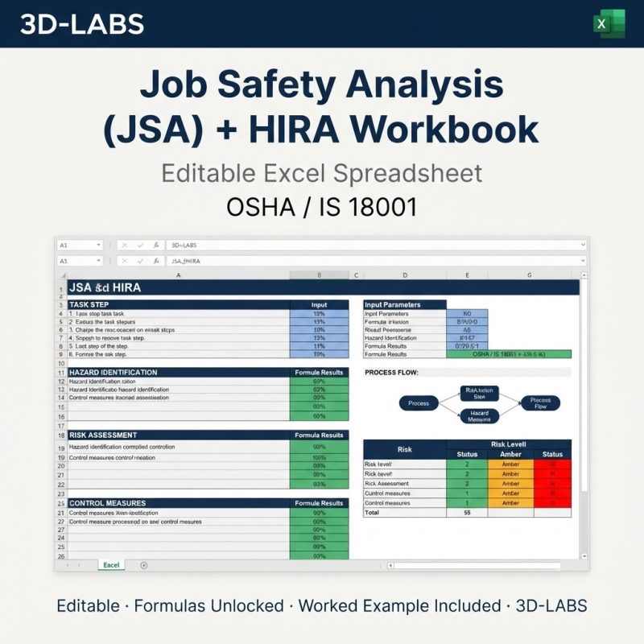Select row header 17
Image resolution: width=644 pixels, height=644 pixels.
(61, 427)
